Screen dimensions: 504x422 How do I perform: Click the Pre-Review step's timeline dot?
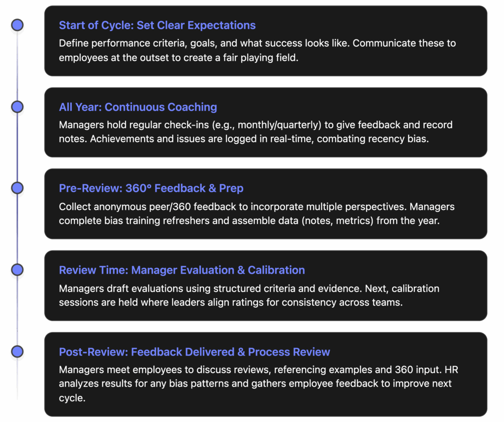coord(18,188)
